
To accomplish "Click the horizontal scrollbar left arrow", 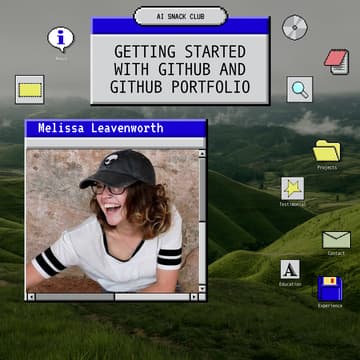I will point(31,297).
